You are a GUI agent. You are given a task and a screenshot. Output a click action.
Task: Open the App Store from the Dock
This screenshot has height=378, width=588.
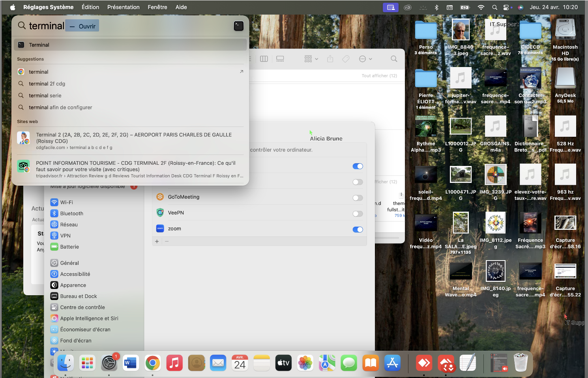pos(392,363)
